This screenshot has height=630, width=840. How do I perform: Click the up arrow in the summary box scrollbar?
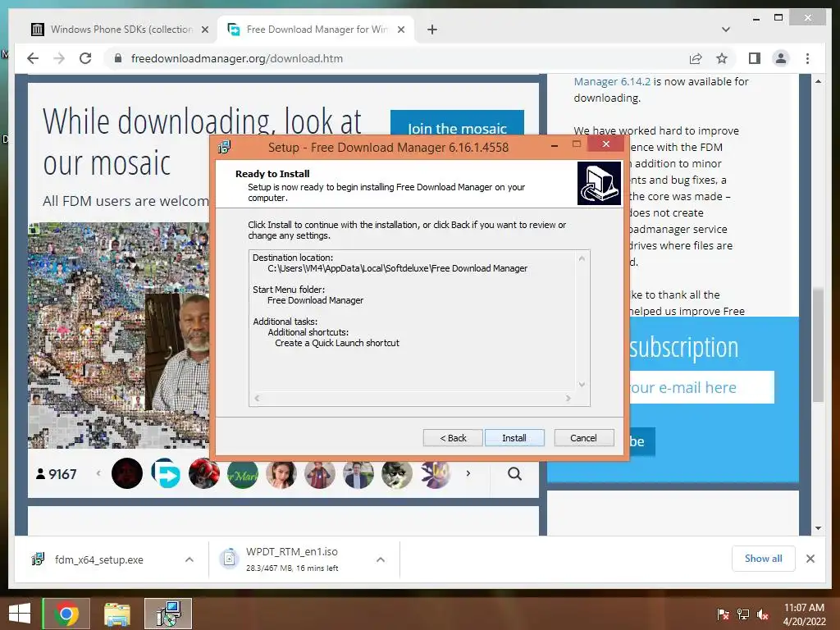pos(582,258)
